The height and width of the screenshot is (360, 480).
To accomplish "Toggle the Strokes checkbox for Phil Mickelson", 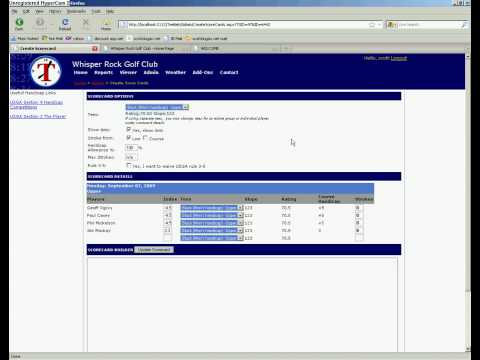I will pyautogui.click(x=358, y=223).
